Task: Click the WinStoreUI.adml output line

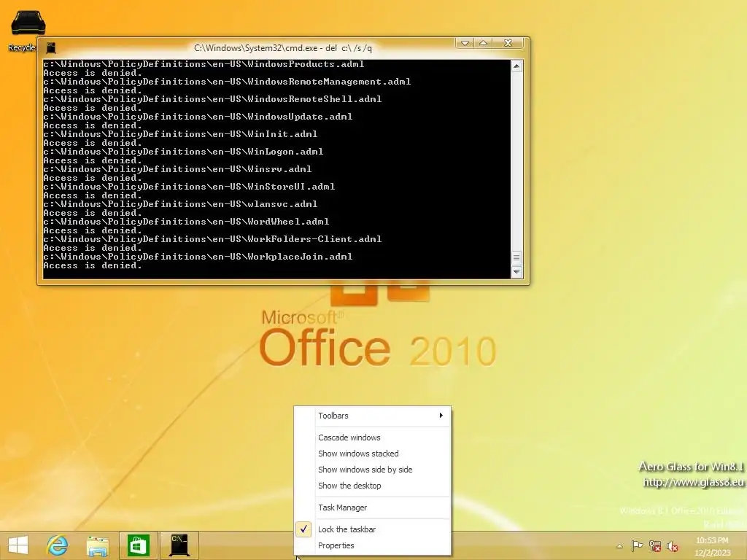Action: [x=189, y=187]
